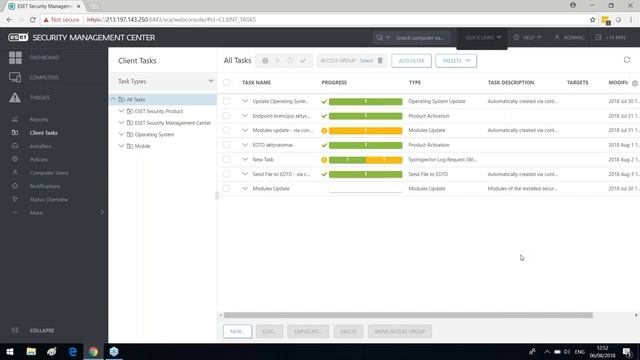The height and width of the screenshot is (360, 640).
Task: Click the Policies gear icon
Action: [x=15, y=159]
